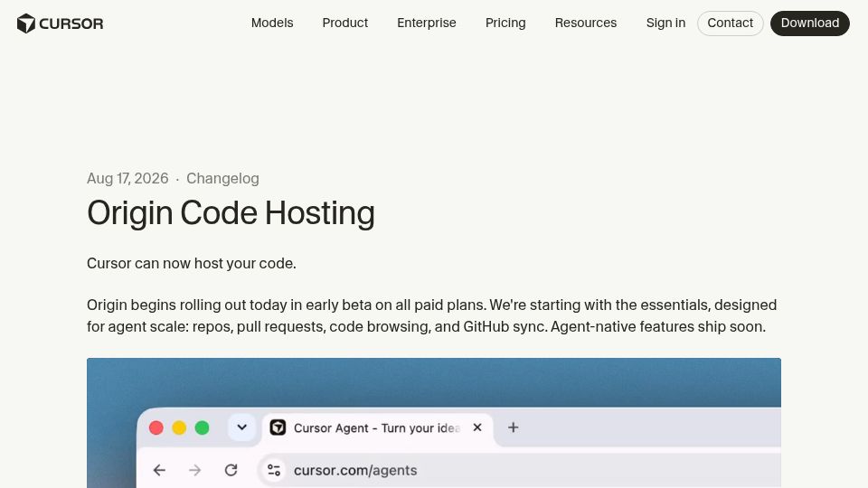Go to the Enterprise page
Image resolution: width=868 pixels, height=488 pixels.
coord(426,23)
